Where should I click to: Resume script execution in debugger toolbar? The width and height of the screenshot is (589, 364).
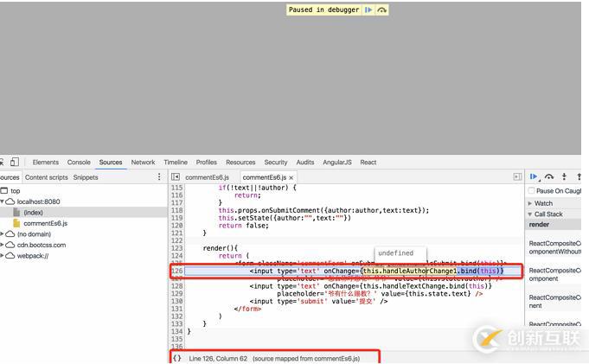click(534, 176)
